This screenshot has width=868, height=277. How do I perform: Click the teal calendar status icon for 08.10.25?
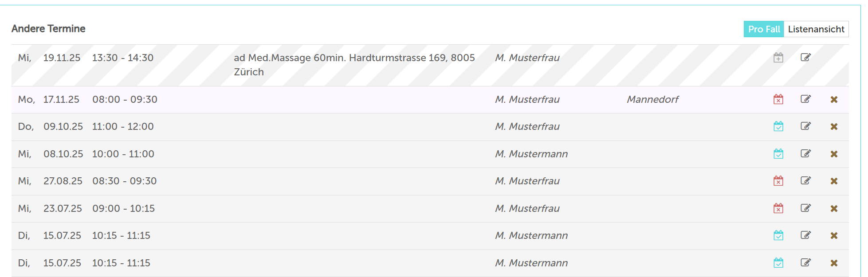778,154
